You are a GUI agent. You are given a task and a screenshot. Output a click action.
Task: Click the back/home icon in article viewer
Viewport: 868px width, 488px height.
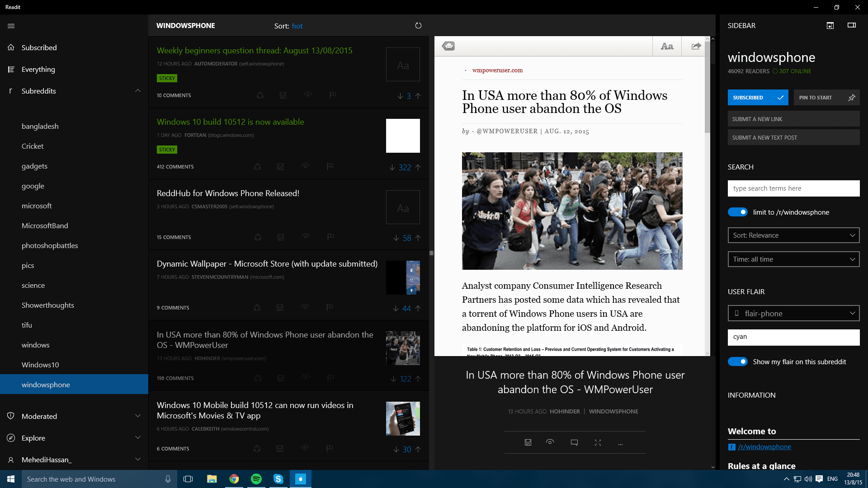coord(448,47)
